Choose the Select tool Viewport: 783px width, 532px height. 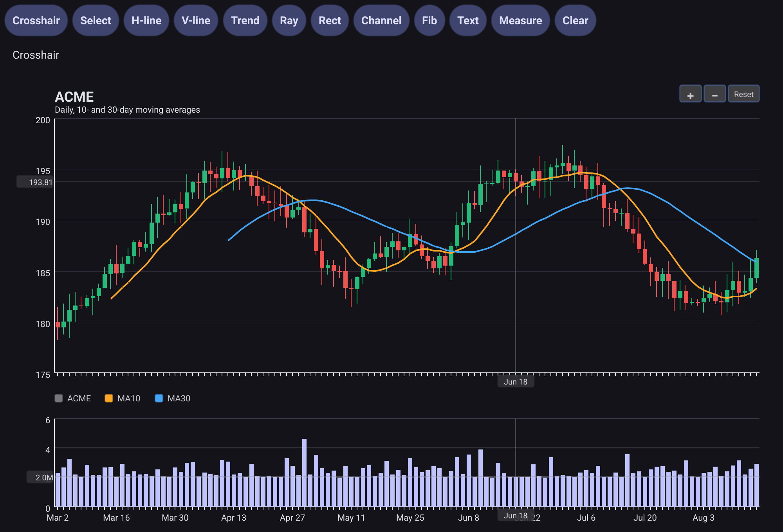(96, 20)
